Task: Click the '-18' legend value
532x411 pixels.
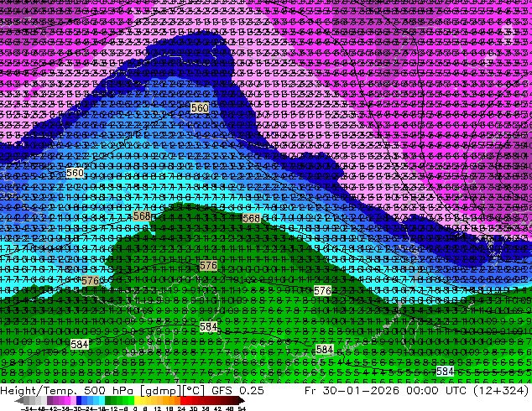Action: point(99,408)
